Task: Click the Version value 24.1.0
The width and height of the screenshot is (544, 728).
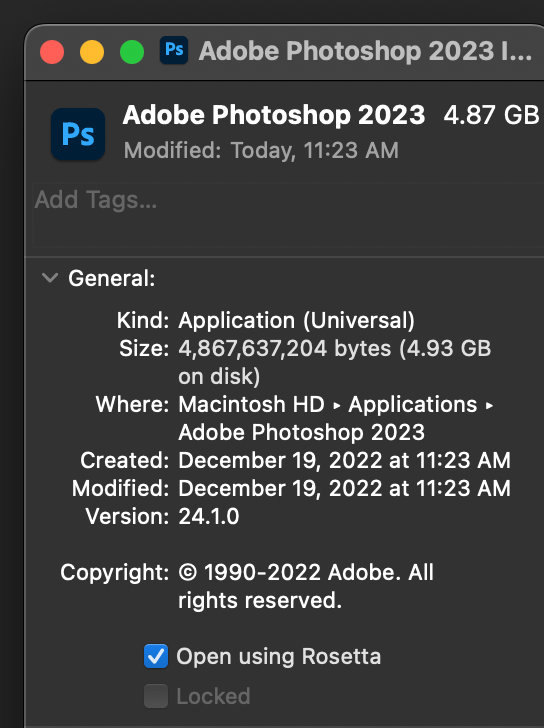Action: click(x=209, y=516)
